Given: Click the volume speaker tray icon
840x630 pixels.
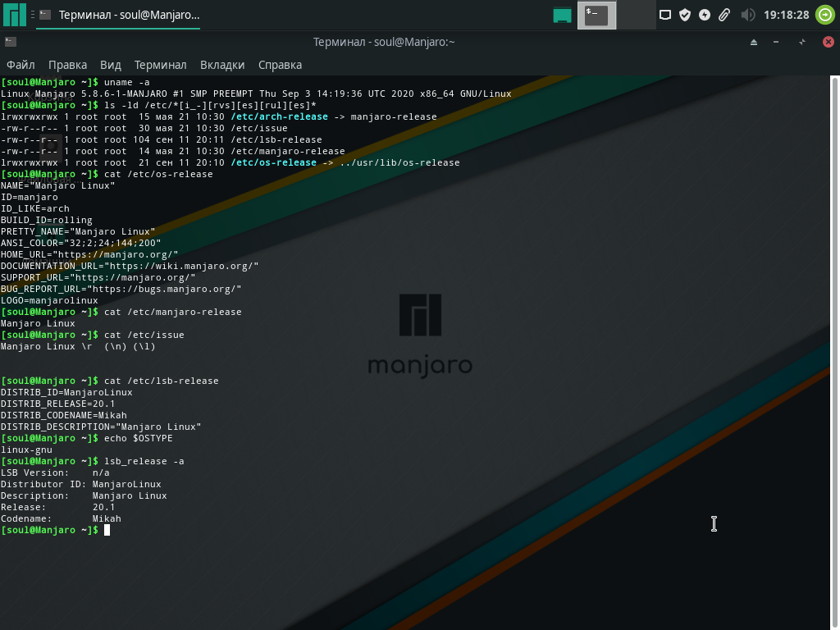Looking at the screenshot, I should (x=748, y=15).
